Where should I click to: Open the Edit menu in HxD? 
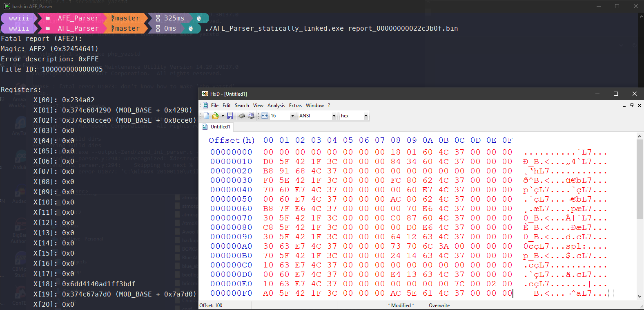pos(227,106)
